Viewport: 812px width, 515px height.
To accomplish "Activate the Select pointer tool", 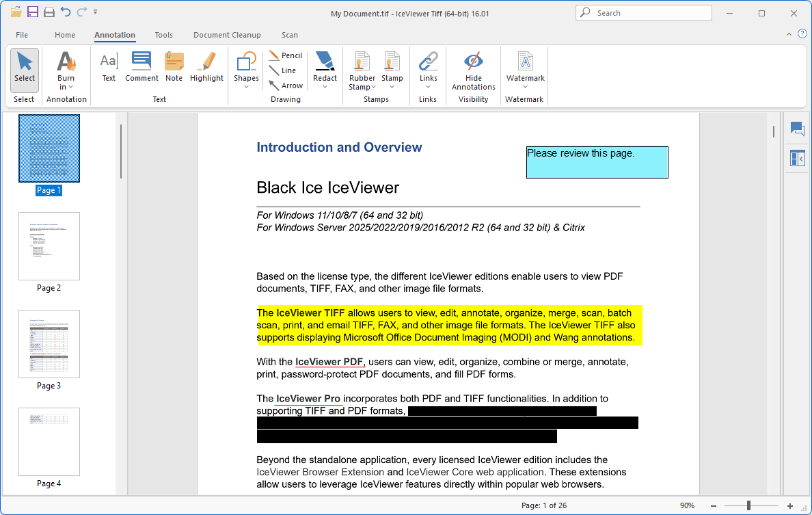I will click(x=25, y=67).
